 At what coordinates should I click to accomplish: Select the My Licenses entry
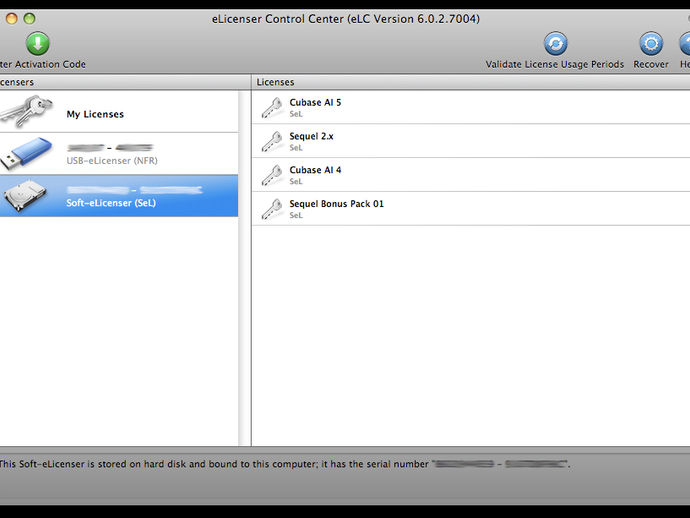pyautogui.click(x=119, y=111)
